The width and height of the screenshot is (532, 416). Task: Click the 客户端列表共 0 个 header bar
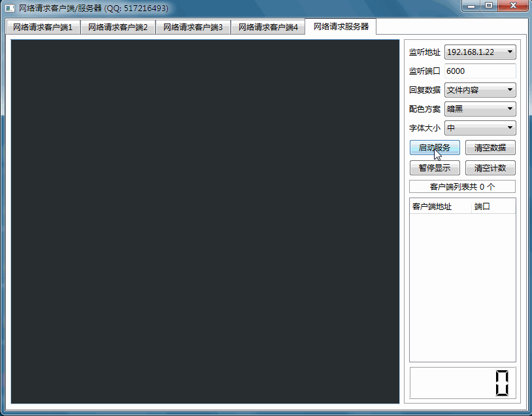pyautogui.click(x=462, y=186)
